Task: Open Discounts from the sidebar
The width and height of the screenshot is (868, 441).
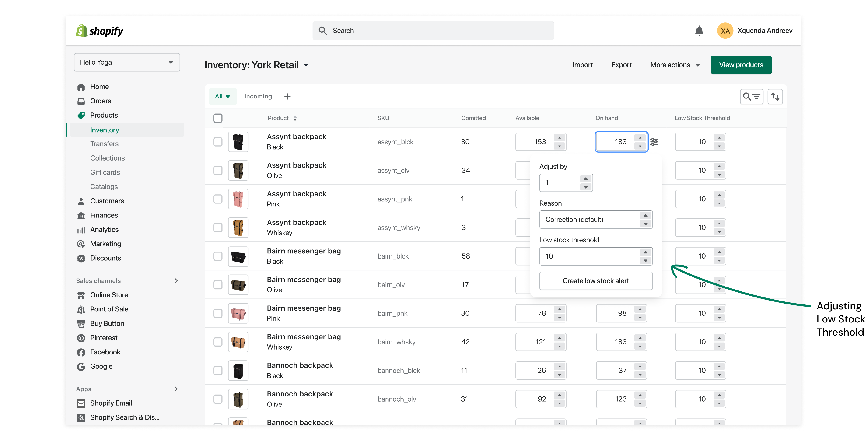Action: click(x=105, y=258)
